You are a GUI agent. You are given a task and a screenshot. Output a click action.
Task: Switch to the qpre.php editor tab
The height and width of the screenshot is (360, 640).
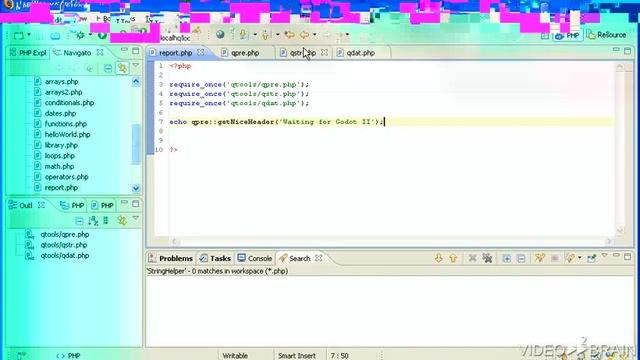[245, 53]
